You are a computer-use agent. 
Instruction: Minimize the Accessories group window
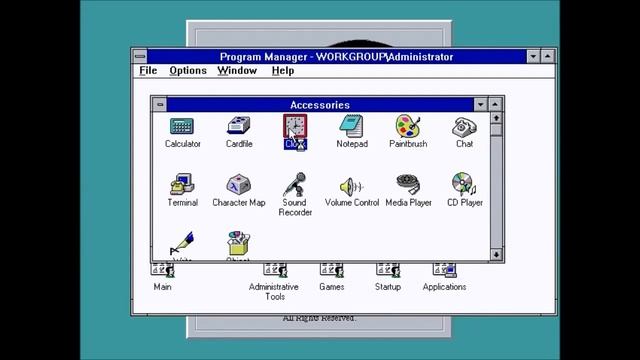click(480, 105)
